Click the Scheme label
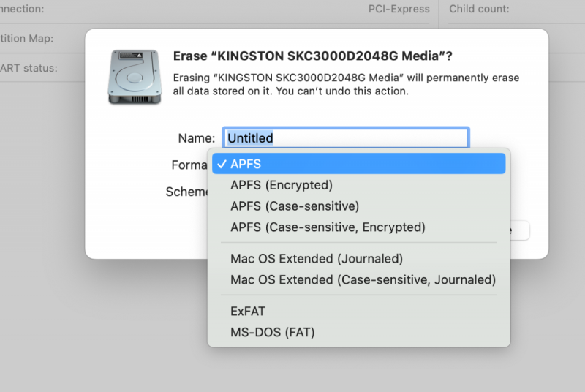 (186, 192)
